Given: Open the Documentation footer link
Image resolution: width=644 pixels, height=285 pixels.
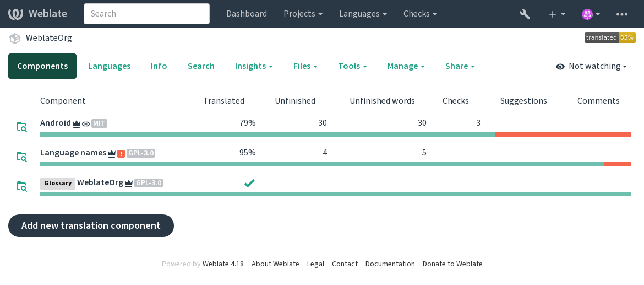Looking at the screenshot, I should pos(390,264).
